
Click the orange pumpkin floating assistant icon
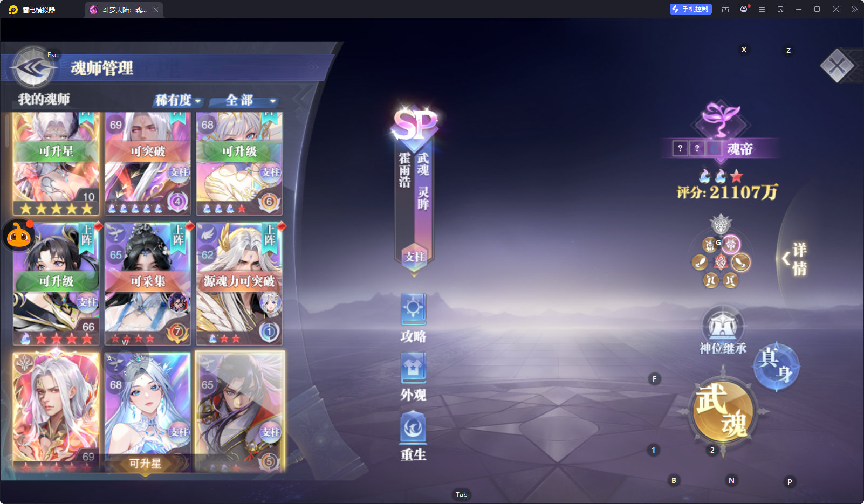[x=19, y=235]
